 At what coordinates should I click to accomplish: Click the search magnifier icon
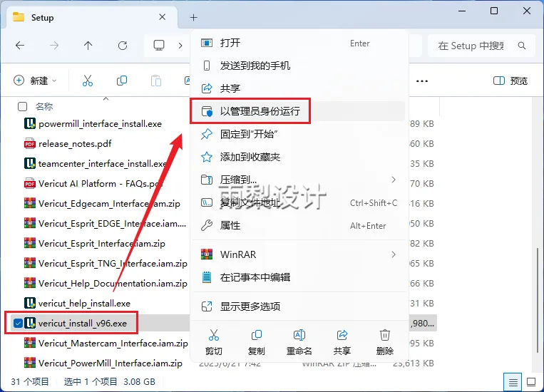(x=521, y=46)
